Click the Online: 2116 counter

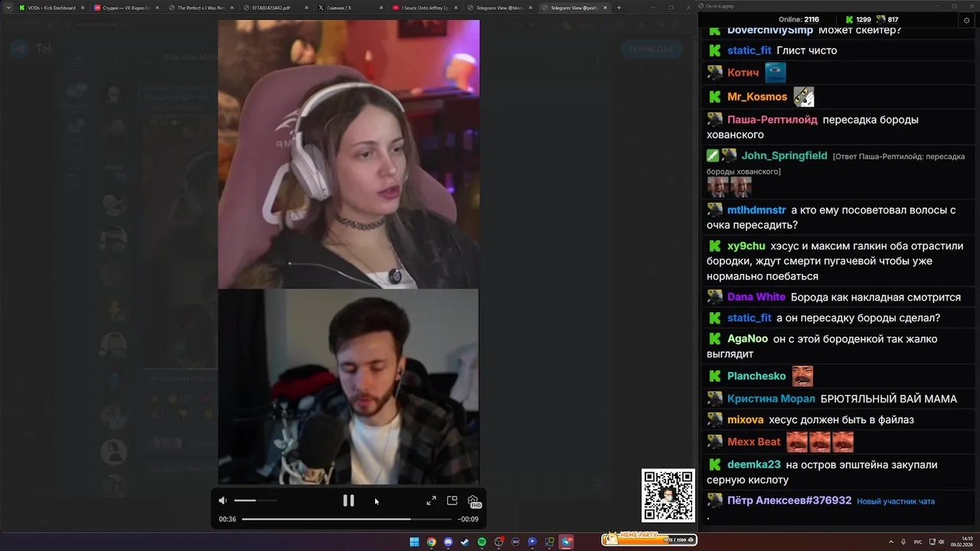point(799,20)
